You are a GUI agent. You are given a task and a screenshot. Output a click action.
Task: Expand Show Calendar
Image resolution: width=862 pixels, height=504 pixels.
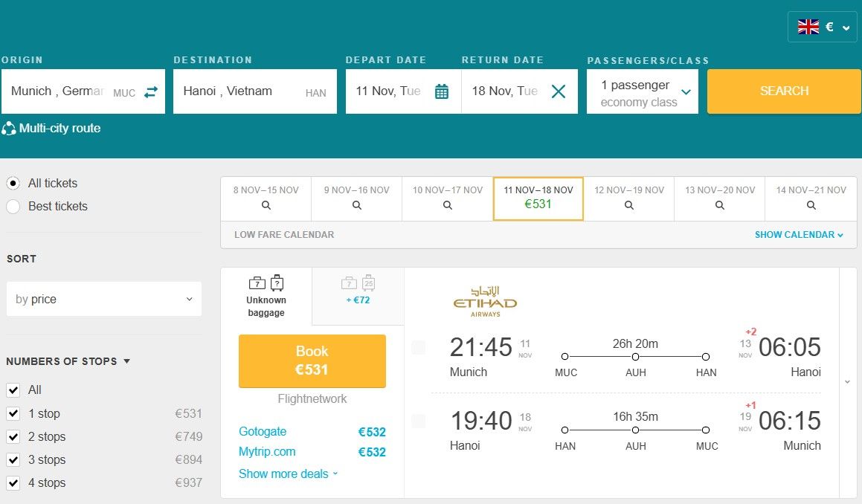tap(799, 235)
